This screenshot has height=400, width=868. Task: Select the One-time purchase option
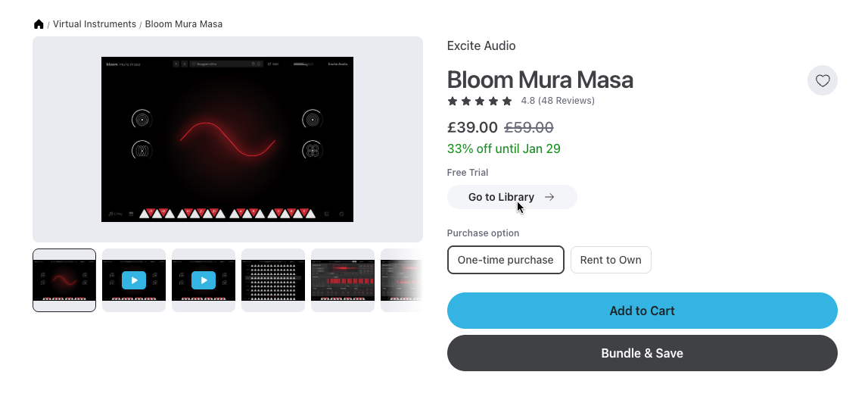[x=506, y=260]
